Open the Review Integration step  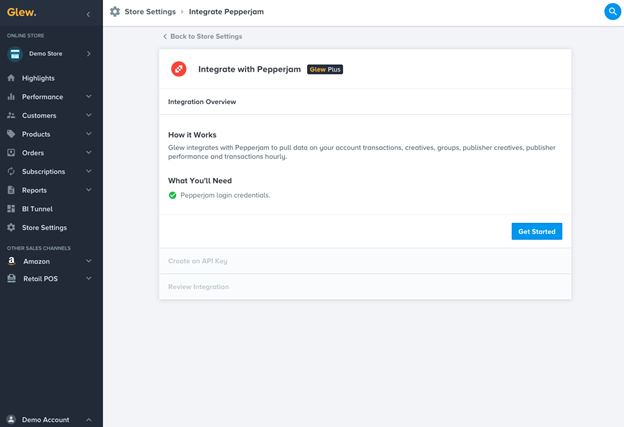coord(365,287)
